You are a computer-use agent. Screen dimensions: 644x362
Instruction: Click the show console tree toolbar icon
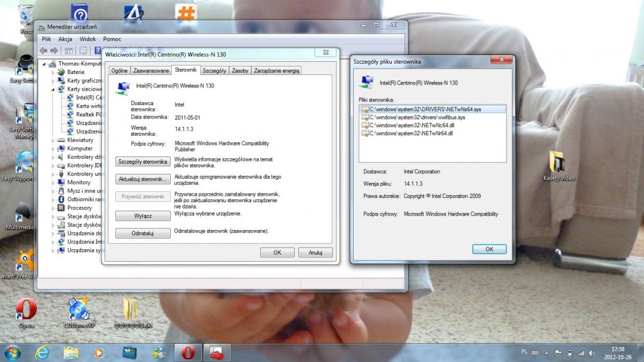point(69,51)
